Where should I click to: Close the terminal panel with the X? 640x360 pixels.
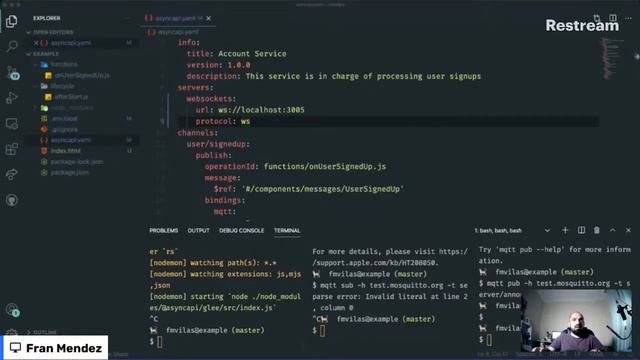(629, 230)
